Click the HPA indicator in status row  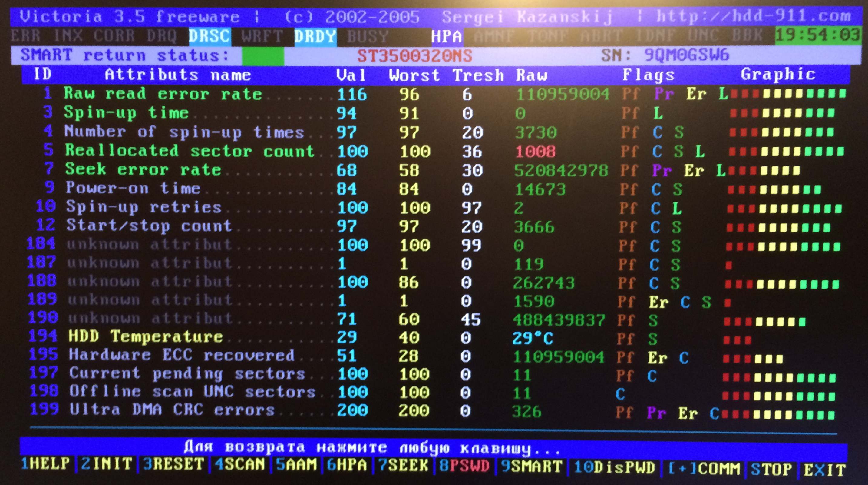pyautogui.click(x=447, y=36)
